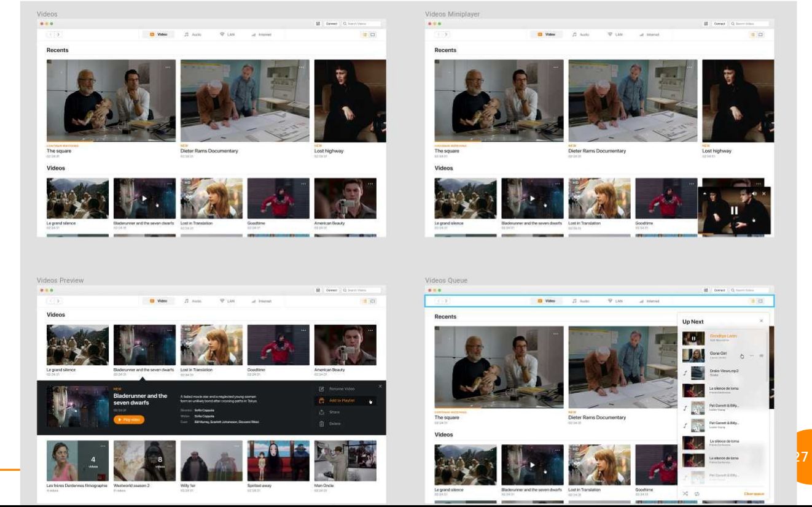The width and height of the screenshot is (812, 507).
Task: Go back with left arrow in Videos window
Action: click(52, 34)
